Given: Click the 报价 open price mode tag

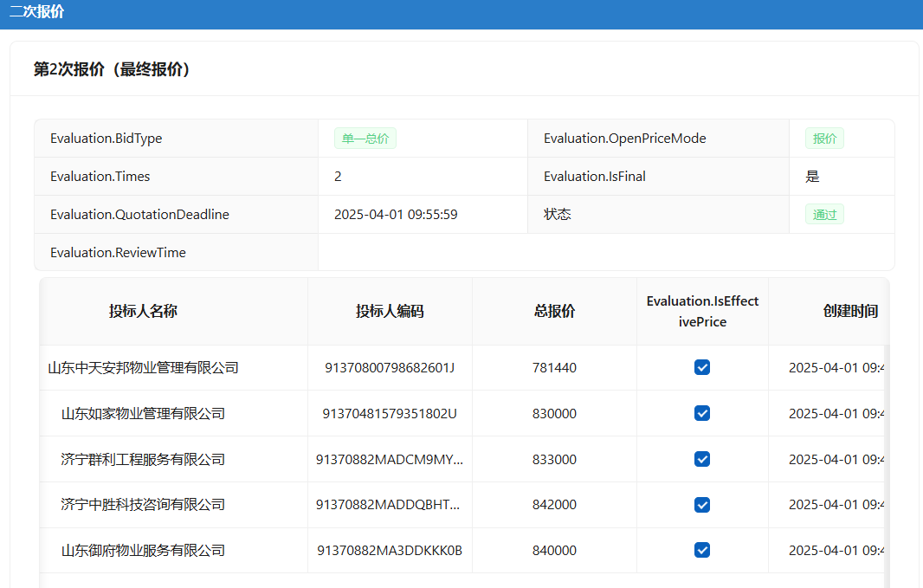Looking at the screenshot, I should (824, 139).
